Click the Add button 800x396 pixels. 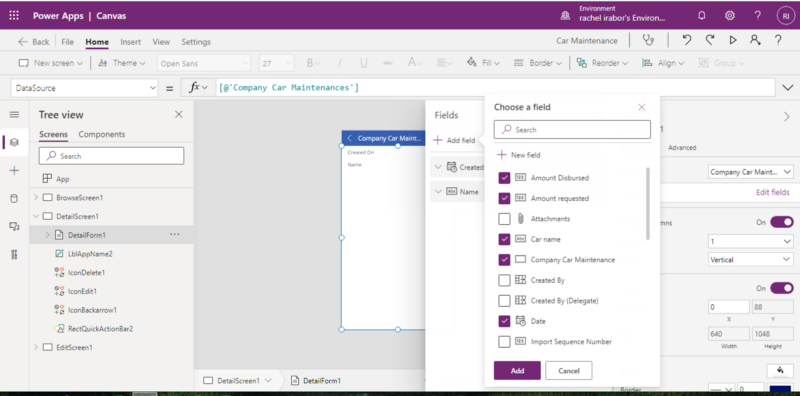517,370
